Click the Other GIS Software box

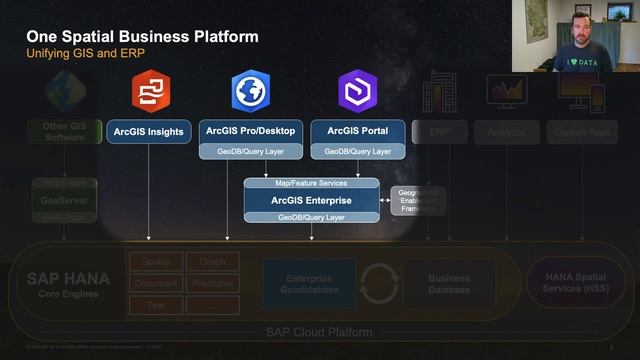[64, 131]
